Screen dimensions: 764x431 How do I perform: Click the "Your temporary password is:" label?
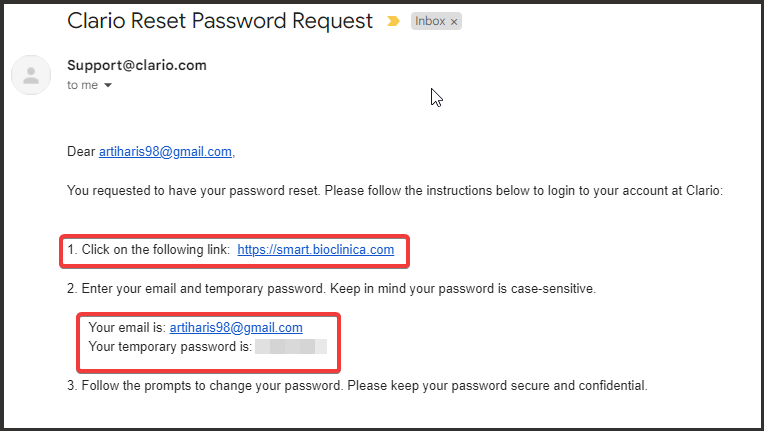click(x=169, y=346)
